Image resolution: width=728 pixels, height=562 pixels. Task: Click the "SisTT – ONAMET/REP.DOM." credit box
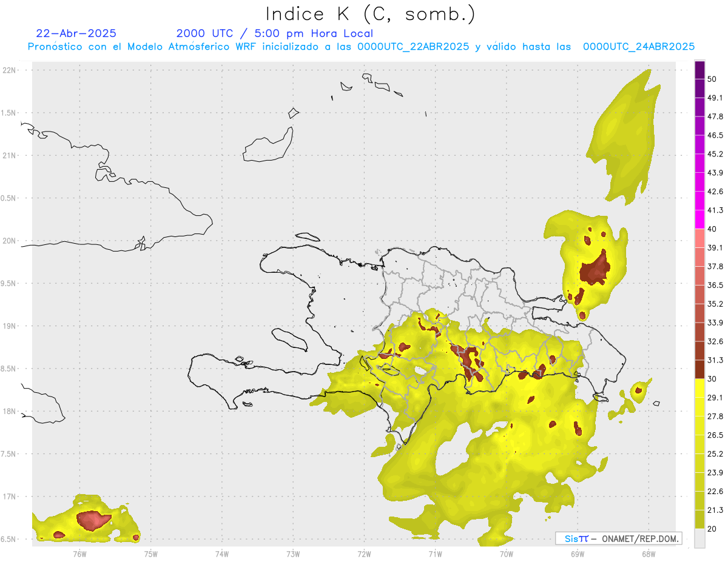pos(619,538)
